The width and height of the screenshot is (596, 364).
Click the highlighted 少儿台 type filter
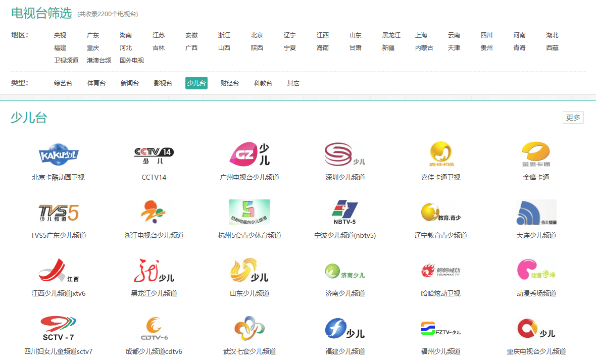196,83
